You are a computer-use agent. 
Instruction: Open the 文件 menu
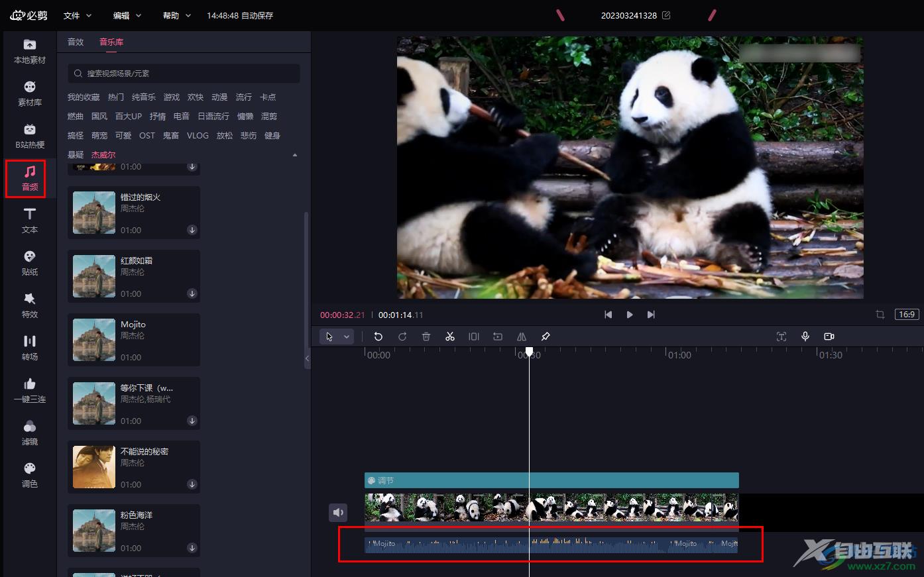click(78, 15)
